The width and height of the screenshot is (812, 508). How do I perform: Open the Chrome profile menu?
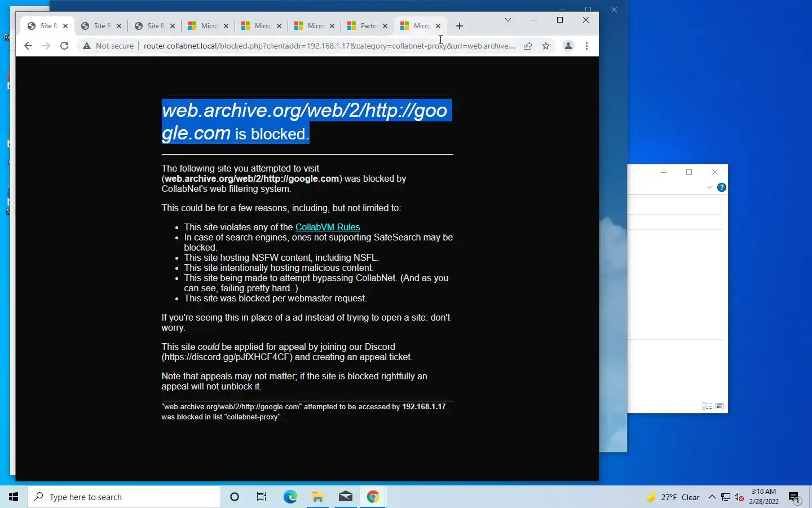[568, 46]
